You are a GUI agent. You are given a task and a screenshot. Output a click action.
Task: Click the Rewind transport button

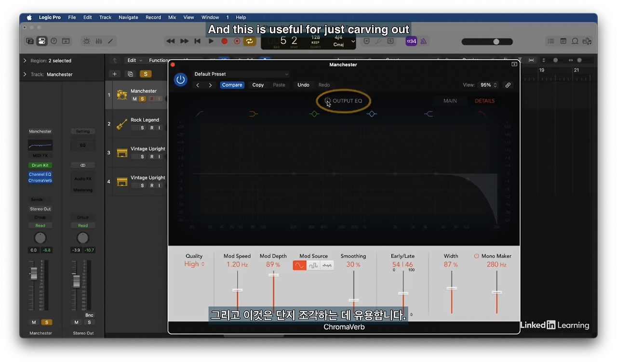[x=171, y=41]
